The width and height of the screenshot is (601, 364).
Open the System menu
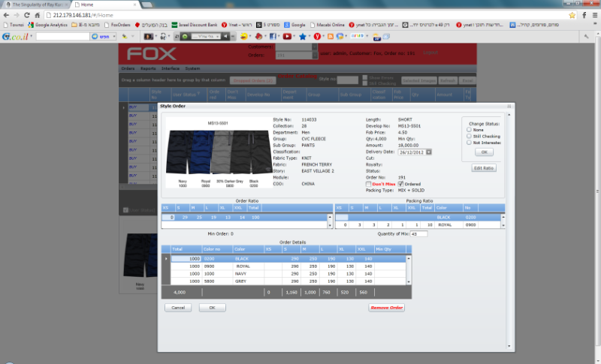(192, 68)
